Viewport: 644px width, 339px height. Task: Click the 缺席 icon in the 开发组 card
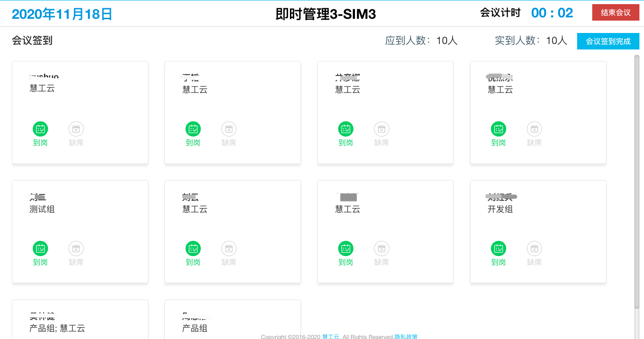point(534,249)
